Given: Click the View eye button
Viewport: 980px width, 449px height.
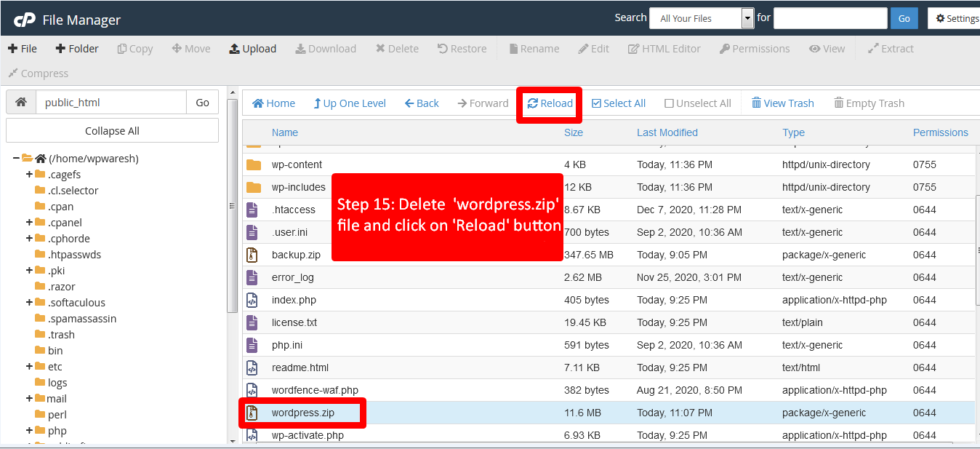Looking at the screenshot, I should click(827, 49).
